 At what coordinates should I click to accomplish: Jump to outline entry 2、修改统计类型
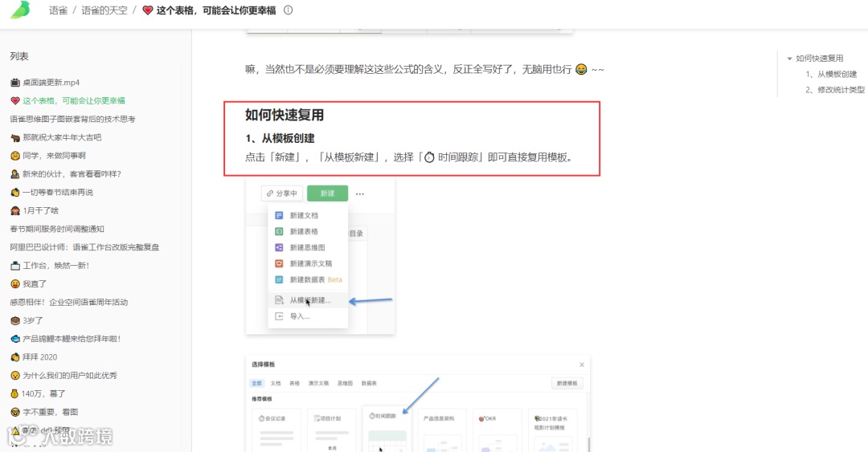point(835,90)
